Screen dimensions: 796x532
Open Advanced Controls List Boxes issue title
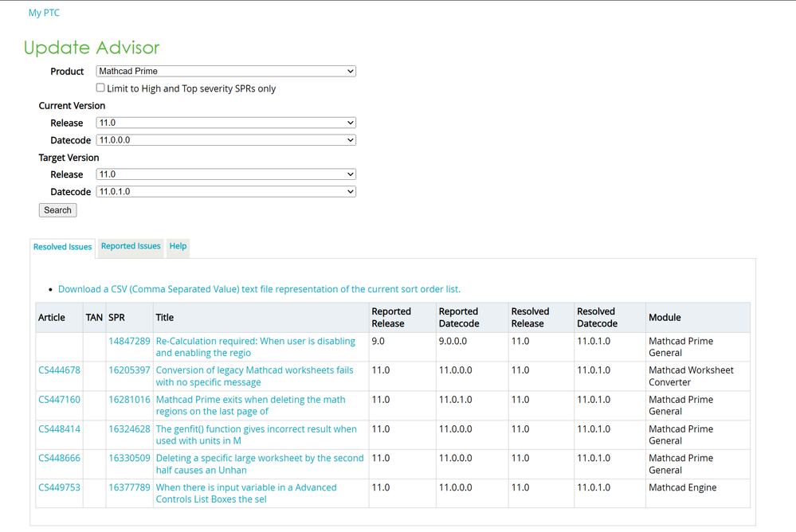click(246, 494)
